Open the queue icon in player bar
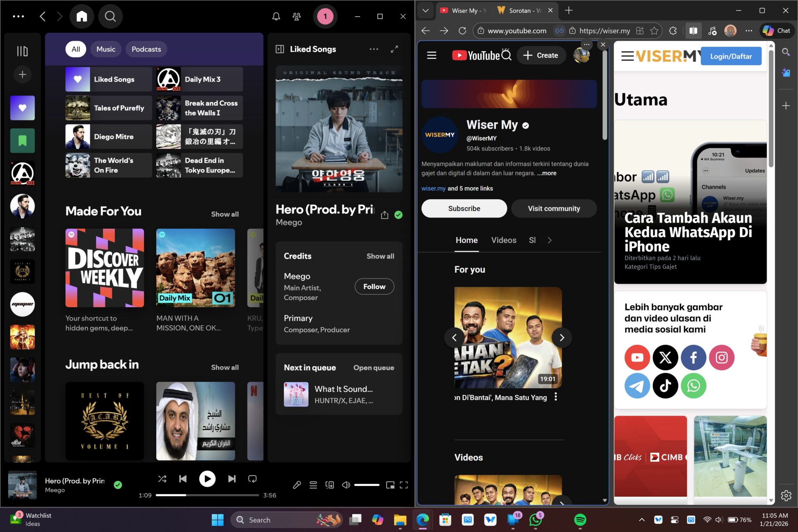 click(313, 485)
